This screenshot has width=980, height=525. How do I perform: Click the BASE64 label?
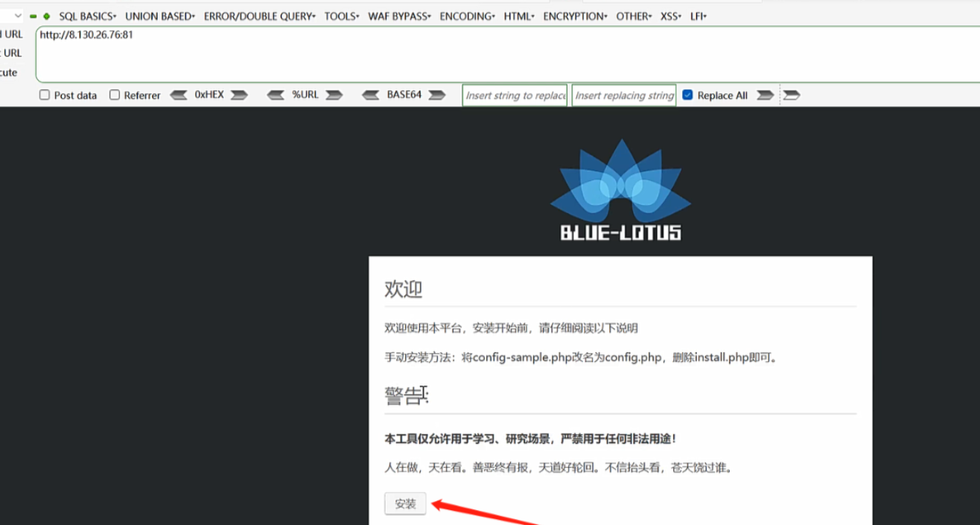404,95
